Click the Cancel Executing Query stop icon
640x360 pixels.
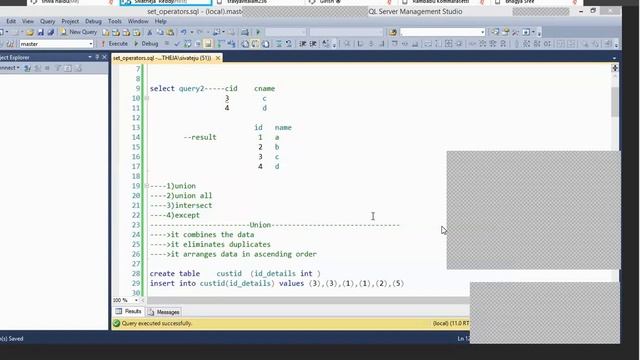[x=167, y=44]
